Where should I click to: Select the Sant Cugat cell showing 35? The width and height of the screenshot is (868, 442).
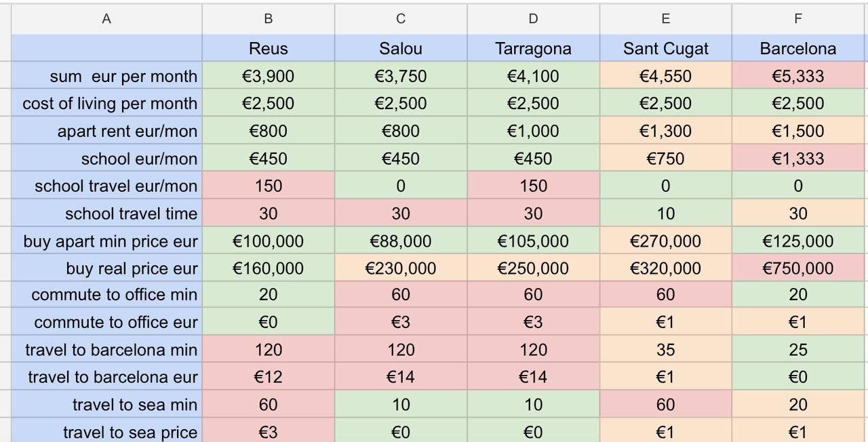point(665,350)
